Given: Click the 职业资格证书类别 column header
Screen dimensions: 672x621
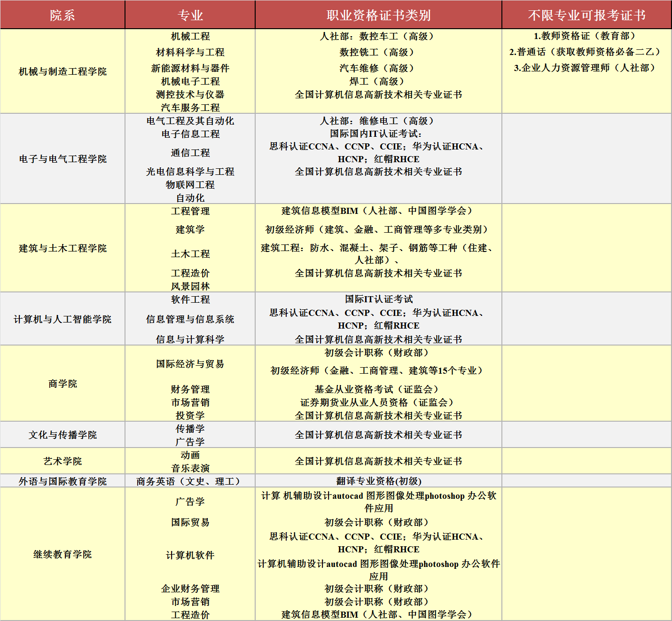Looking at the screenshot, I should (378, 15).
